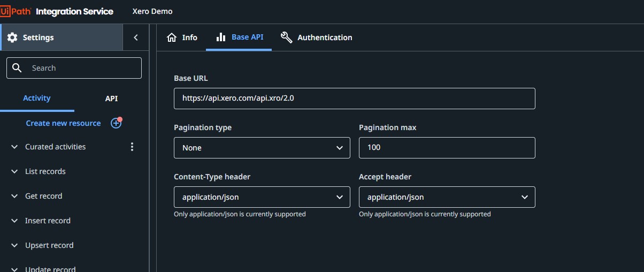Select the Base API tab
Screen dimensions: 644x272
(x=239, y=37)
